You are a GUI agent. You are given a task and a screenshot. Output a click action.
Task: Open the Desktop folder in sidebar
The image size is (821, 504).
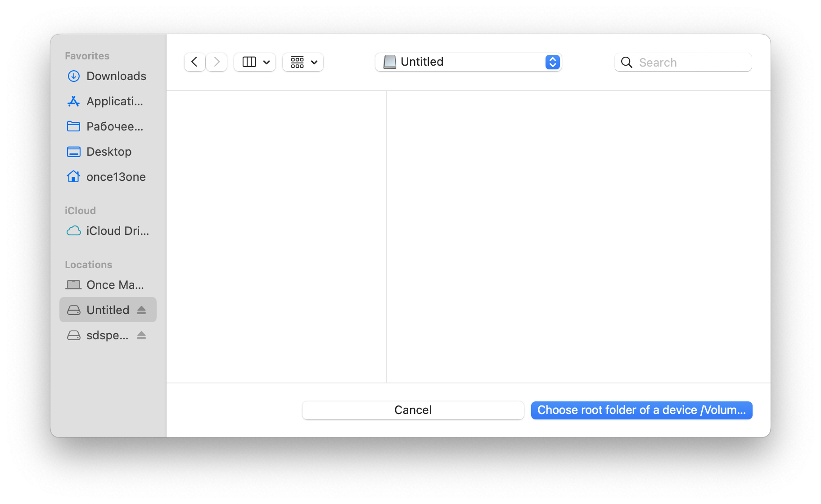coord(108,152)
